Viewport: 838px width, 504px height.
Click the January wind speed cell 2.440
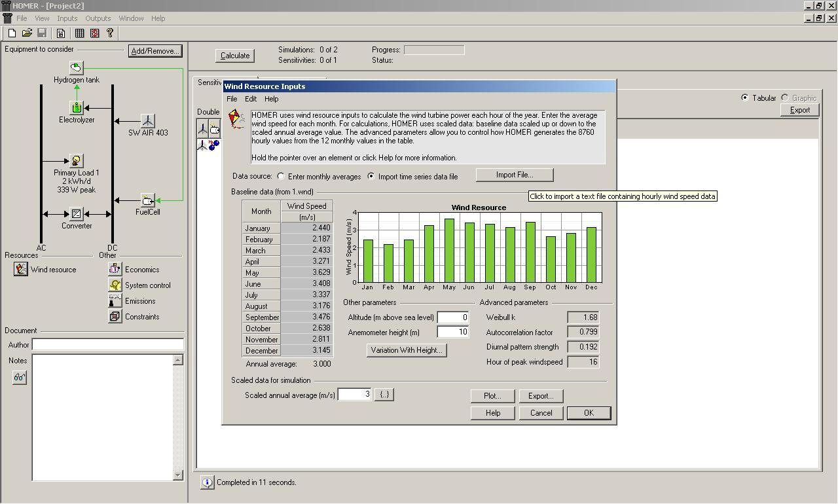pos(307,228)
